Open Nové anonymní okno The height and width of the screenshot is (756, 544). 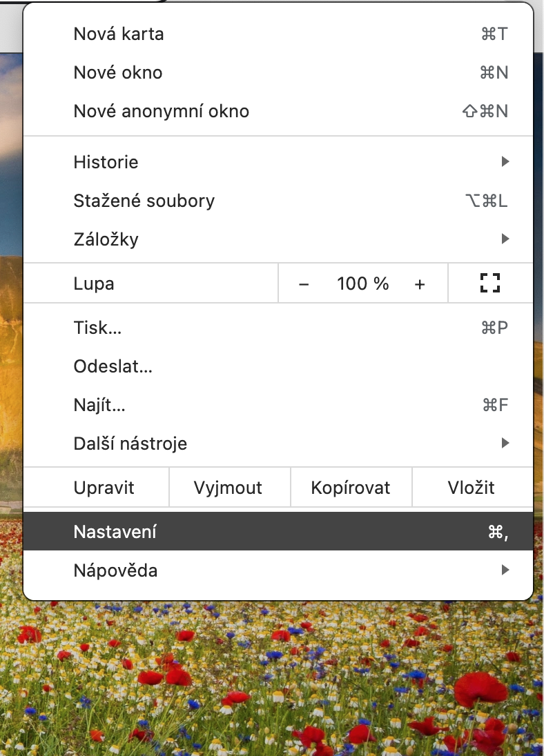pyautogui.click(x=162, y=111)
